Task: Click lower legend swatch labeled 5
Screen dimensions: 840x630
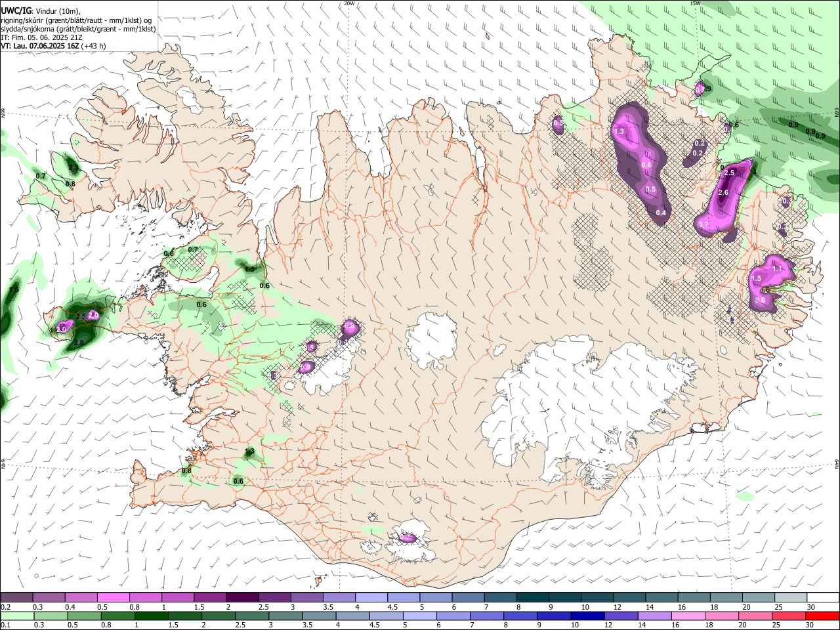Action: 420,616
